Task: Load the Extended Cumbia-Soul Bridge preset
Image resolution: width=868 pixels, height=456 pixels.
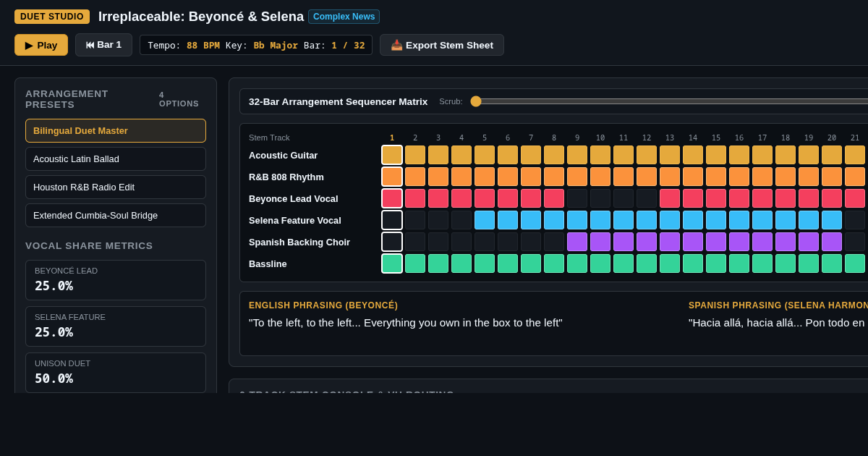Action: (x=116, y=216)
